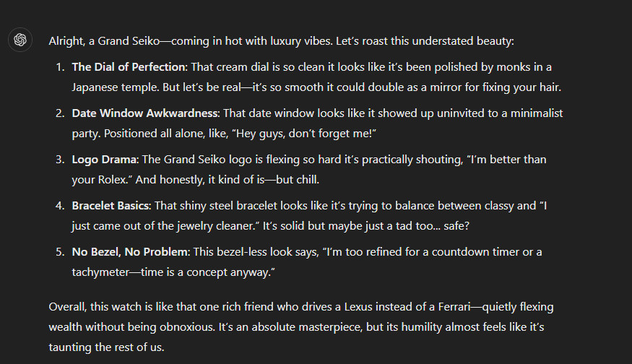Click the bold heading "Logo Drama"

coord(104,160)
